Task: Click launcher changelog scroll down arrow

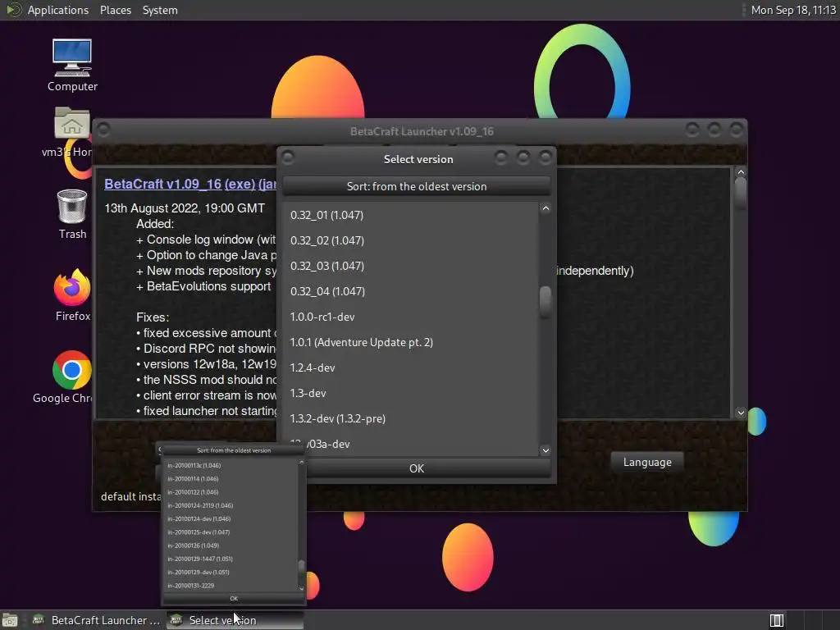Action: (x=741, y=413)
